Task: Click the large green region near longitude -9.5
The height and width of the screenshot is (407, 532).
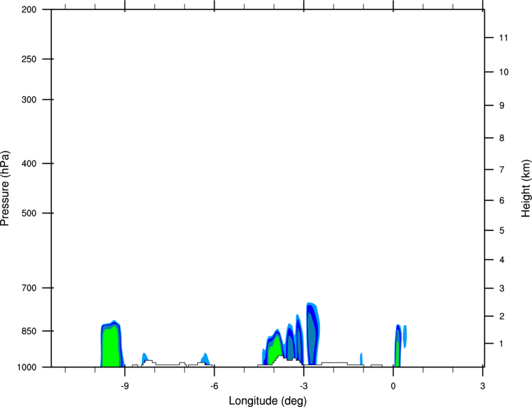Action: (x=111, y=347)
